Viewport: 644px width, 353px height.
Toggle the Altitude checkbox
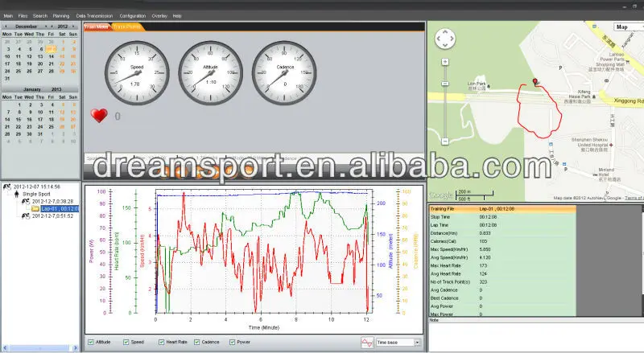click(x=91, y=342)
